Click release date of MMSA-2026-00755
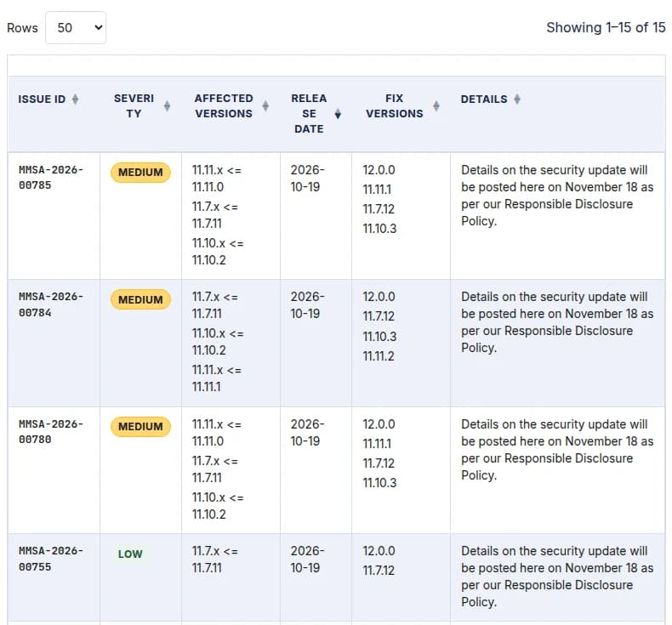Viewport: 672px width, 625px height. [308, 559]
